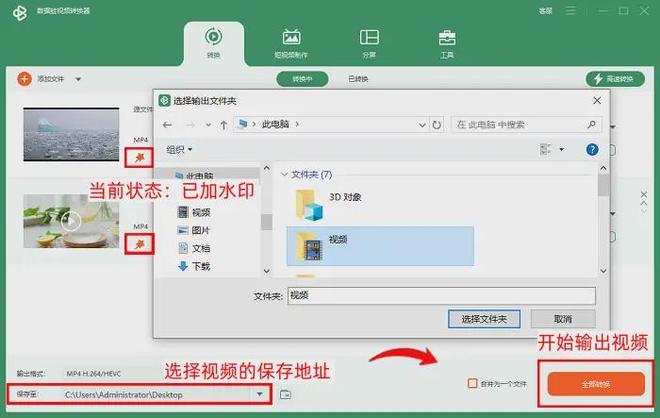Click the refresh button in address bar
This screenshot has width=660, height=418.
pyautogui.click(x=438, y=125)
